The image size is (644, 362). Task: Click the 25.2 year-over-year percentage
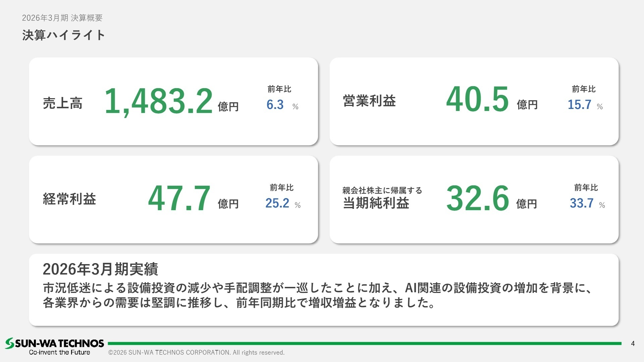(x=277, y=203)
